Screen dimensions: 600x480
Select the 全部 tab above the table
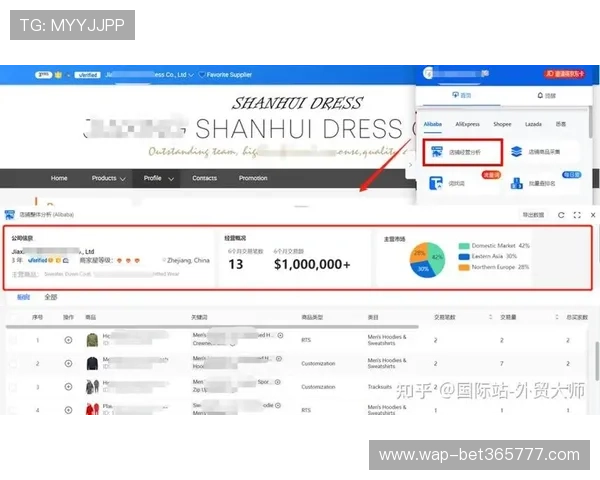(x=51, y=297)
